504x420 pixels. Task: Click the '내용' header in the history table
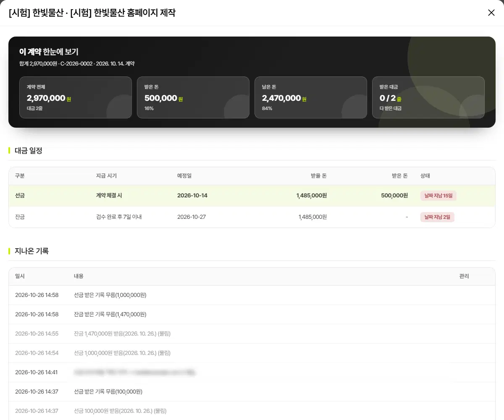coord(79,276)
